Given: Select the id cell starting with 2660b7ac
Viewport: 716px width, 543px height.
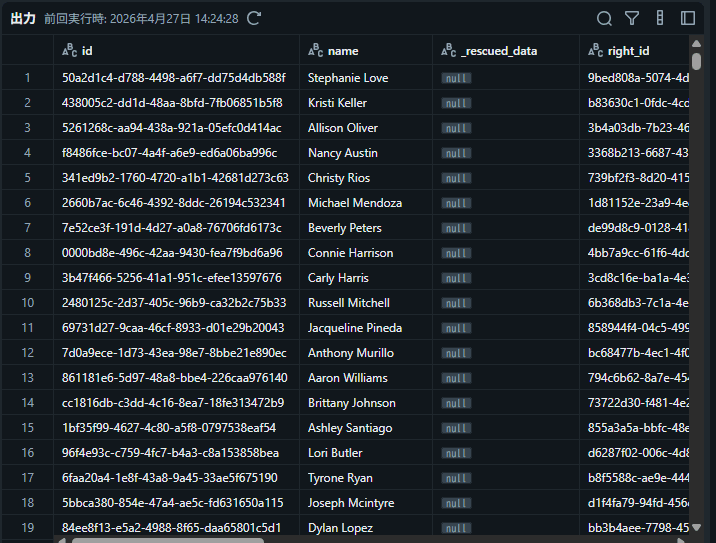Looking at the screenshot, I should pos(176,203).
